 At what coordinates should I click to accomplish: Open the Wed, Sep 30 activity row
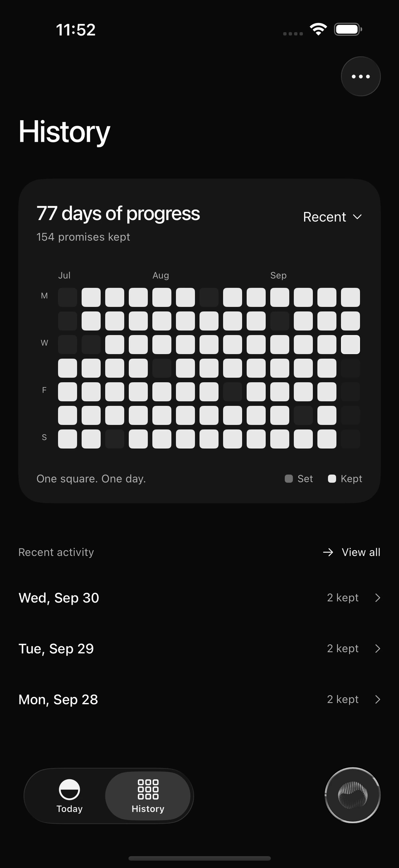199,598
